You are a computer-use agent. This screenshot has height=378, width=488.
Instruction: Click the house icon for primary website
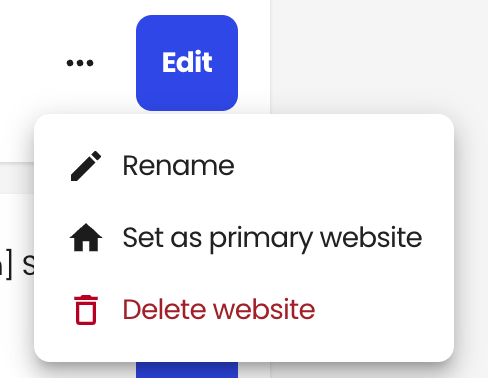click(86, 237)
